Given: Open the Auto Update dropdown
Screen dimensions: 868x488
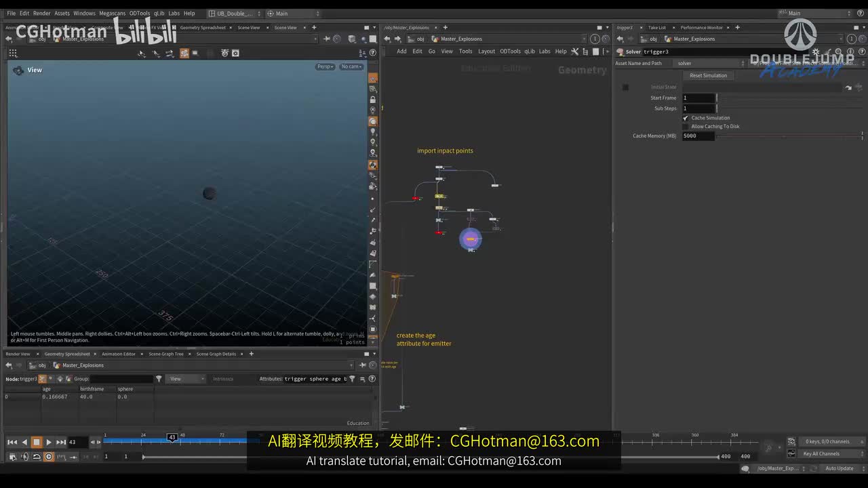Looking at the screenshot, I should pos(842,468).
